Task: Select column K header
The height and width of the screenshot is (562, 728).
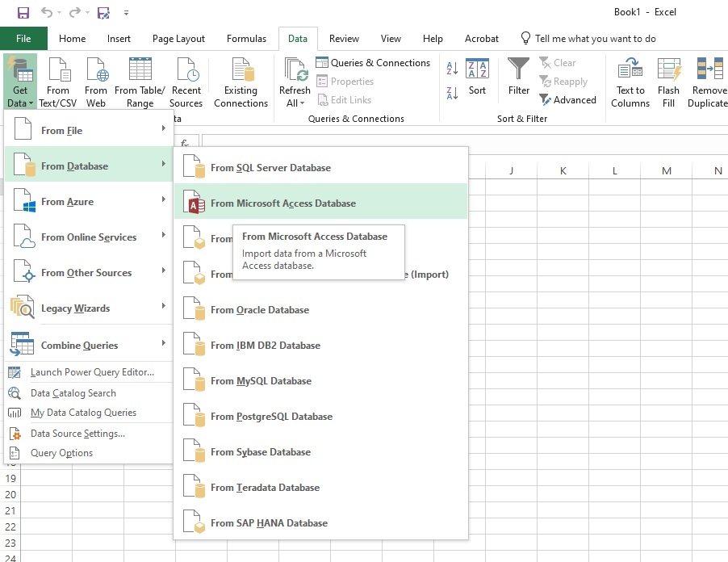Action: click(x=563, y=171)
